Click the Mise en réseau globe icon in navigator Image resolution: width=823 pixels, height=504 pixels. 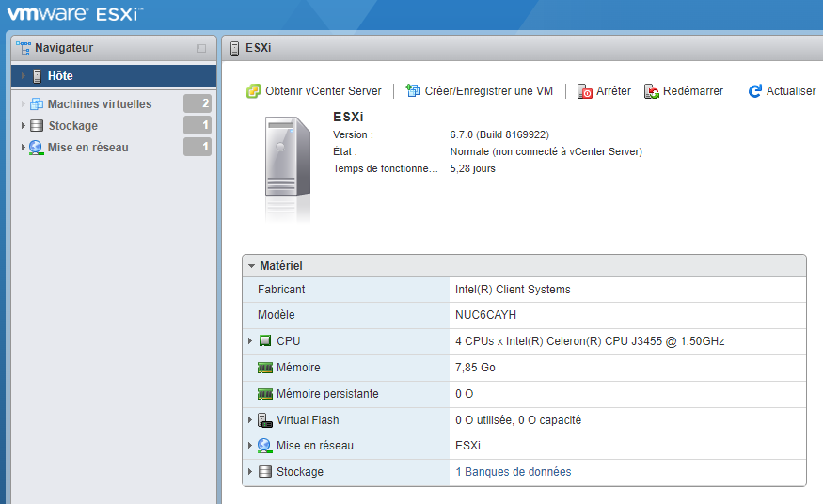pos(36,148)
